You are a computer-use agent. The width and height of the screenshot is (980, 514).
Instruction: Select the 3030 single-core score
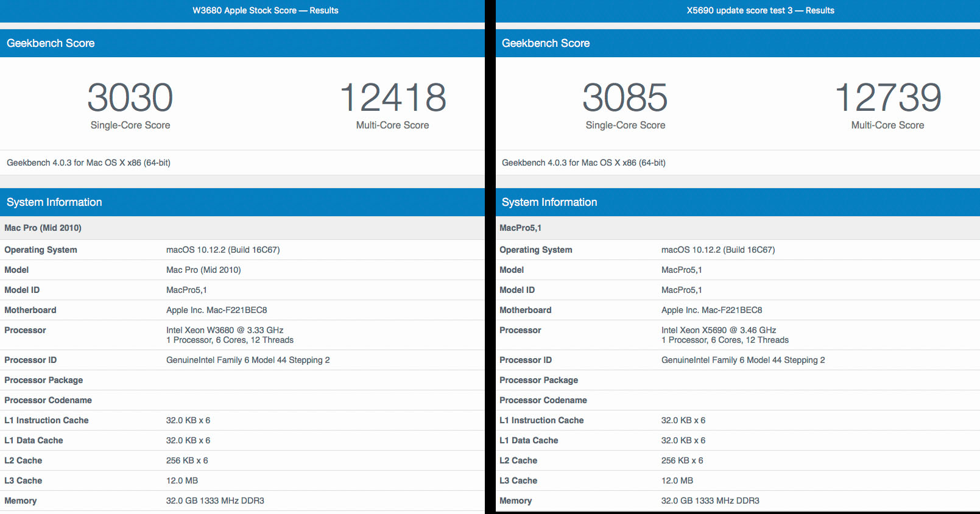130,97
